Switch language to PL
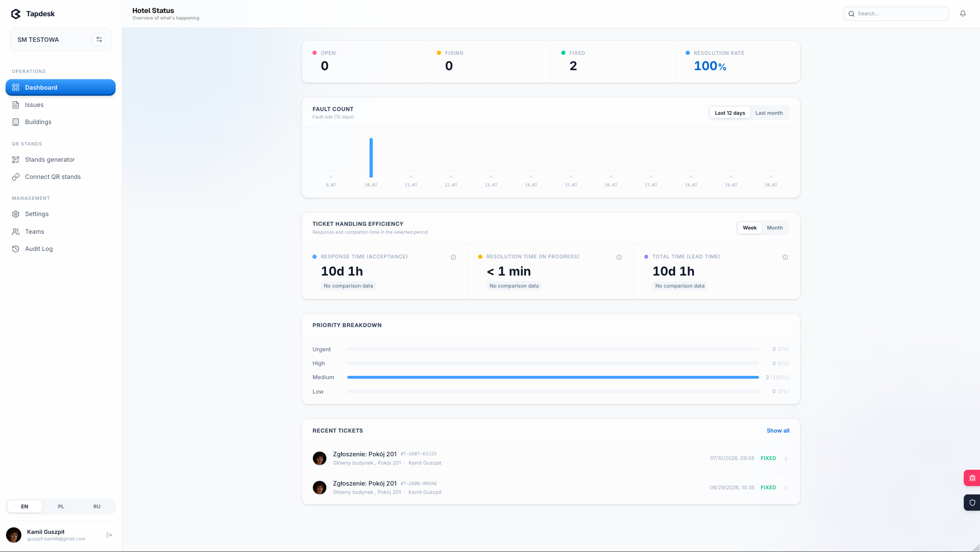Viewport: 980px width, 552px height. pyautogui.click(x=61, y=506)
